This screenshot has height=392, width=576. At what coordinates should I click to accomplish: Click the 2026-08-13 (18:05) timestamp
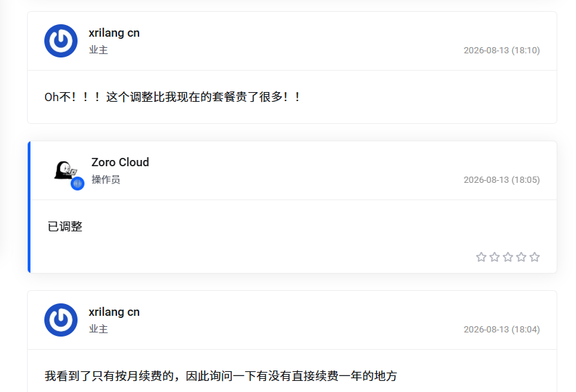502,179
